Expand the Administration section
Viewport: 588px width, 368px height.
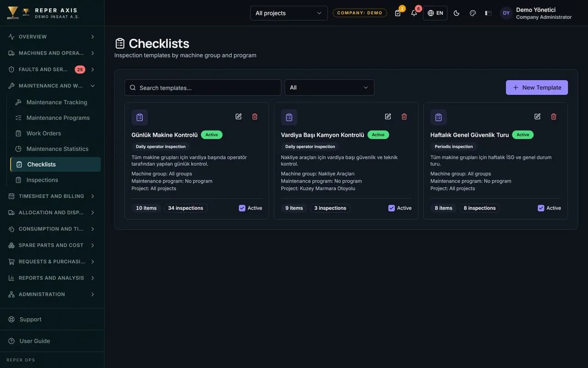click(x=52, y=294)
